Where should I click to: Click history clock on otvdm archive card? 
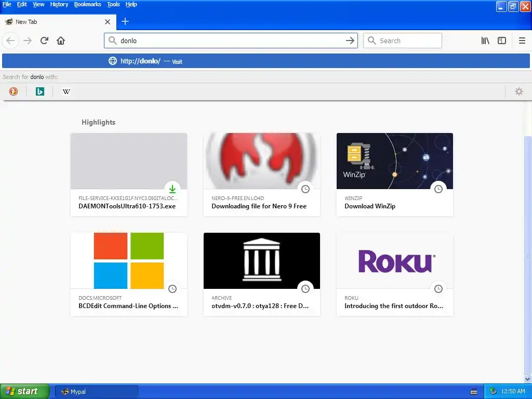tap(305, 289)
